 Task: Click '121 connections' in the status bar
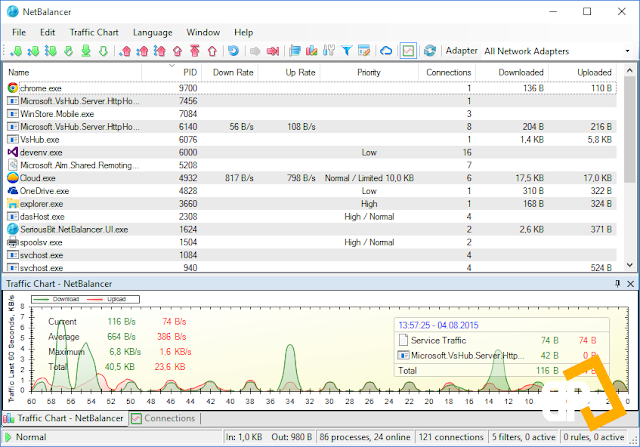tap(451, 437)
